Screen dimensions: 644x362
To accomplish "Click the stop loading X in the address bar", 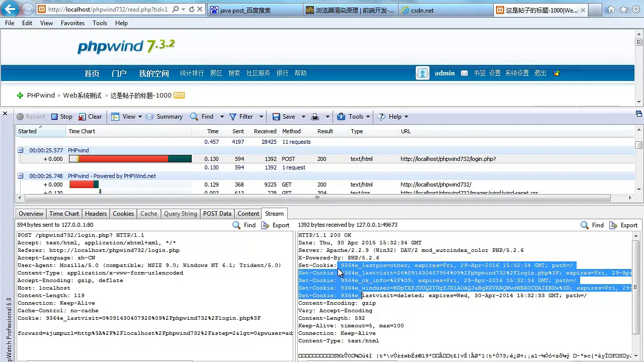I will click(200, 10).
